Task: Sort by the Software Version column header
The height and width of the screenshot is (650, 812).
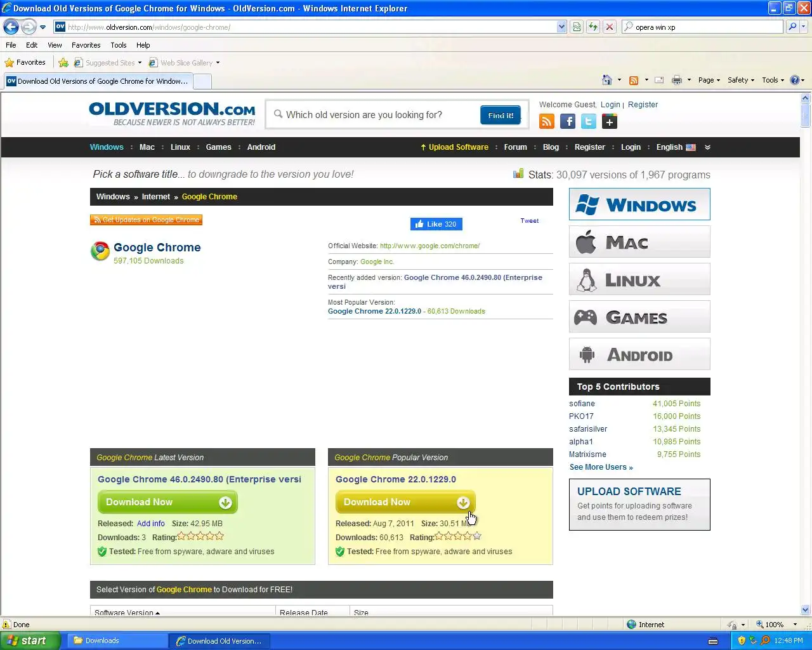Action: 127,613
